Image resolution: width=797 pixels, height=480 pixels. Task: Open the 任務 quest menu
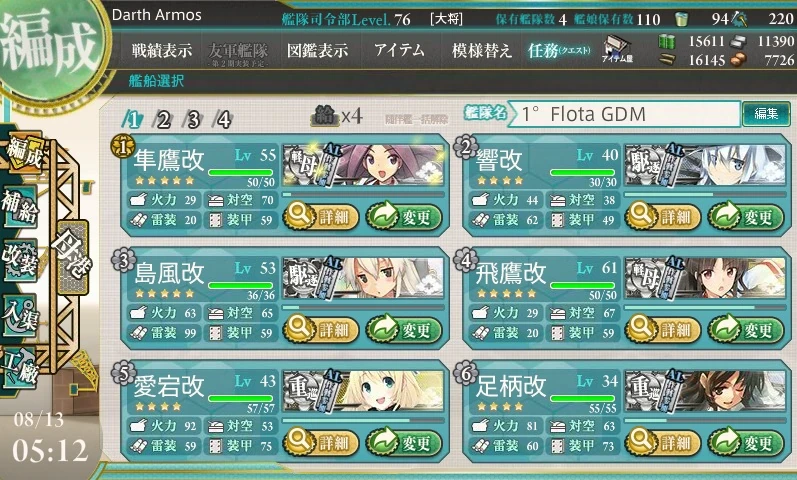click(559, 51)
